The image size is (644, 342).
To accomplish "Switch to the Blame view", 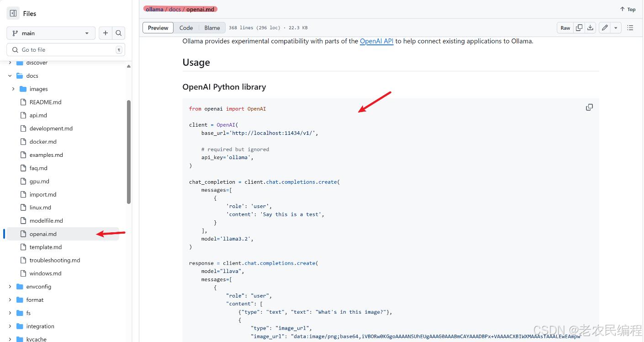I will [212, 27].
